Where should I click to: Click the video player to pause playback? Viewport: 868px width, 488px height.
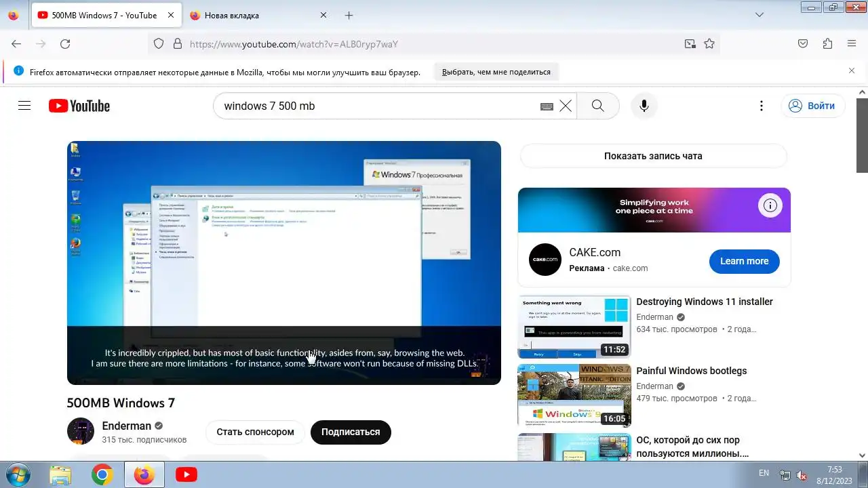pyautogui.click(x=284, y=263)
